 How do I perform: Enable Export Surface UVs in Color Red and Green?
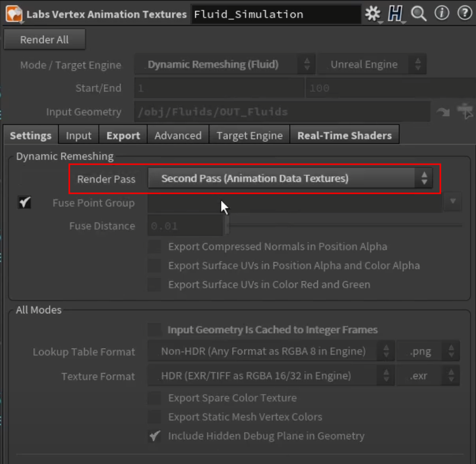pos(155,285)
